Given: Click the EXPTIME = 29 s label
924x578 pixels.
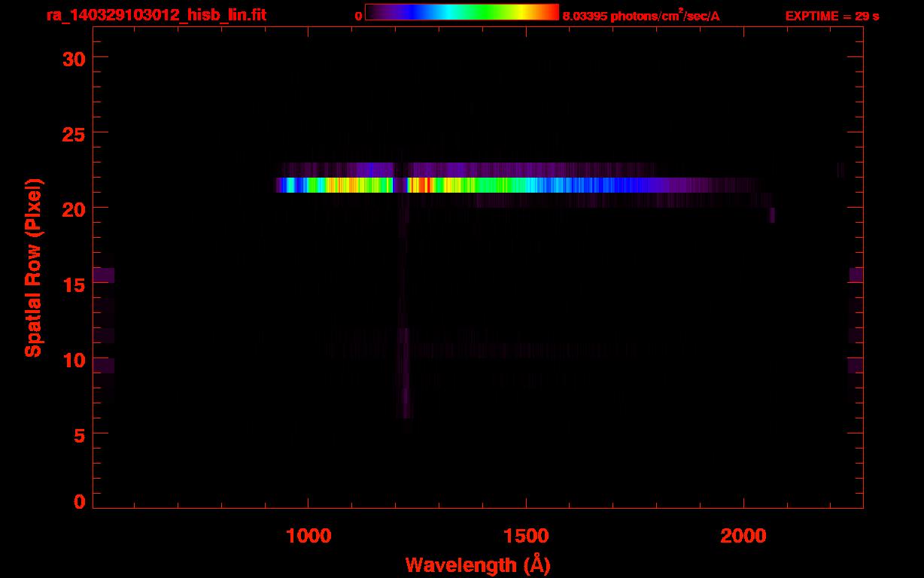Looking at the screenshot, I should (x=832, y=16).
